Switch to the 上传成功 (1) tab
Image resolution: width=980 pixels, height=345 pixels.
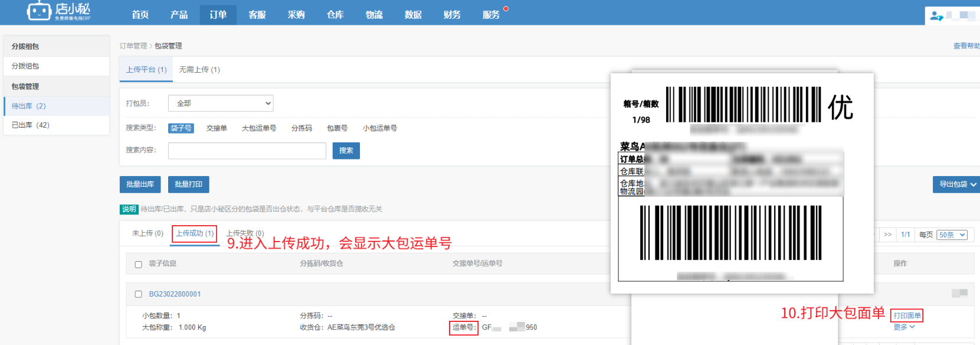click(x=195, y=234)
